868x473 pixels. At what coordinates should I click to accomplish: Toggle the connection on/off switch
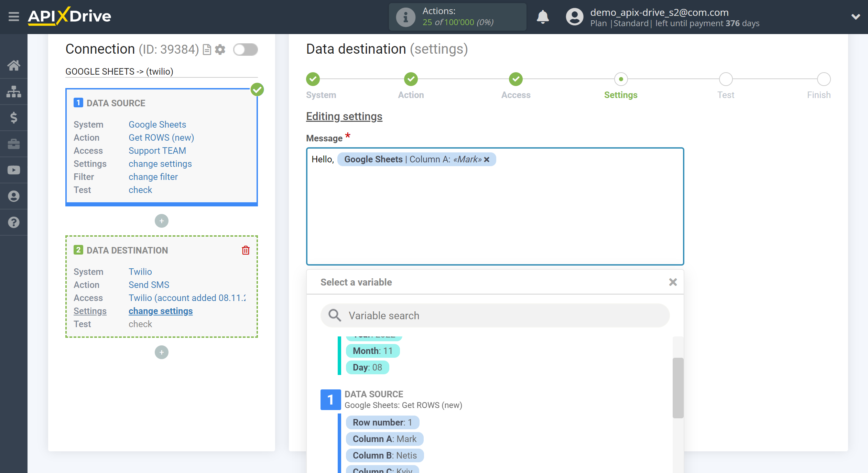(x=245, y=50)
